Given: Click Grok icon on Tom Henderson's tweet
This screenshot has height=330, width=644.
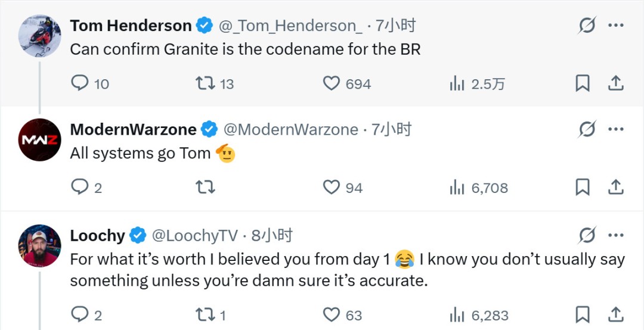Looking at the screenshot, I should tap(587, 26).
